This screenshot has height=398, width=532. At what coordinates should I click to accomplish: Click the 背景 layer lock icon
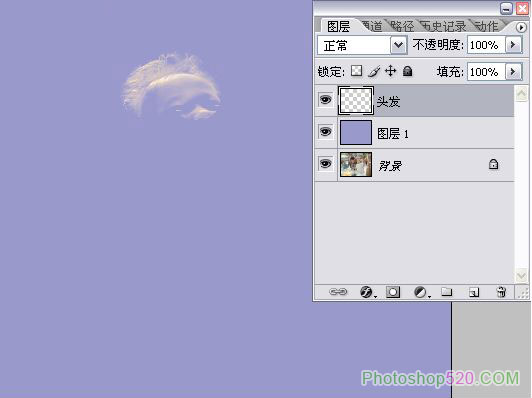pyautogui.click(x=493, y=164)
